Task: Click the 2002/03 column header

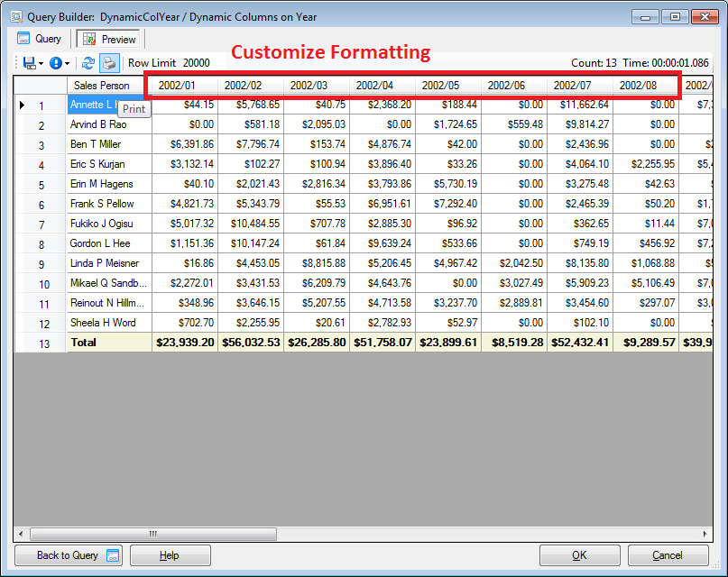Action: [x=317, y=86]
